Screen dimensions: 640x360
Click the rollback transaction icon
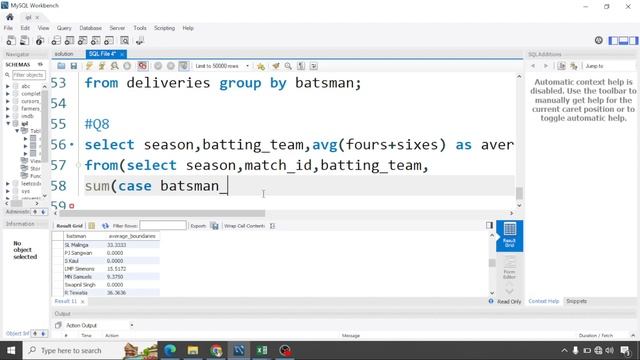tap(171, 66)
